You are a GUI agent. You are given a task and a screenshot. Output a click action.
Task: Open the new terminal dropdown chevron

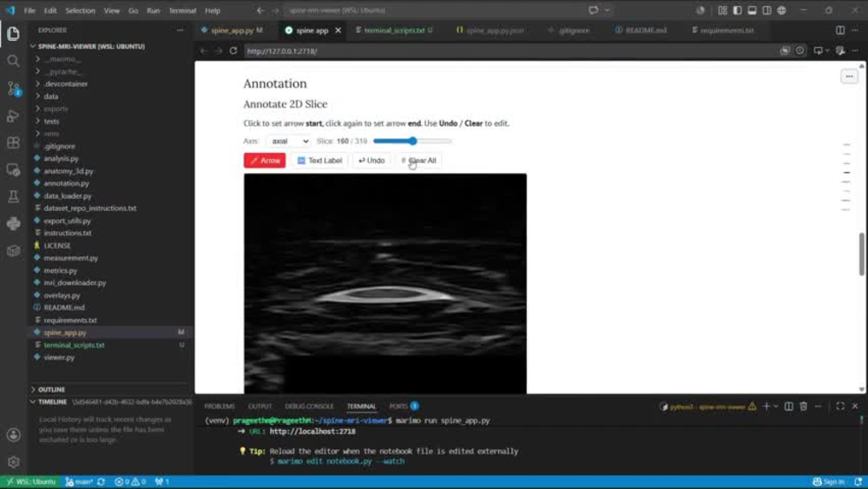tap(775, 406)
